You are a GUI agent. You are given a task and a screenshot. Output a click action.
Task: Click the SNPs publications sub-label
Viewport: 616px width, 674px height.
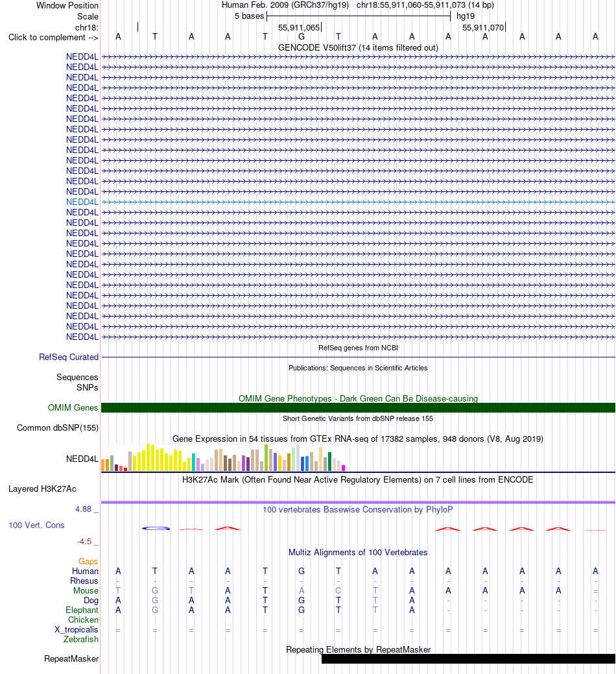87,388
